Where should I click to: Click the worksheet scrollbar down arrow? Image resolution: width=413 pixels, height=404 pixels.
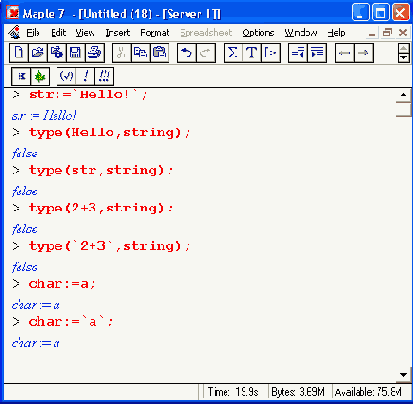click(x=403, y=375)
